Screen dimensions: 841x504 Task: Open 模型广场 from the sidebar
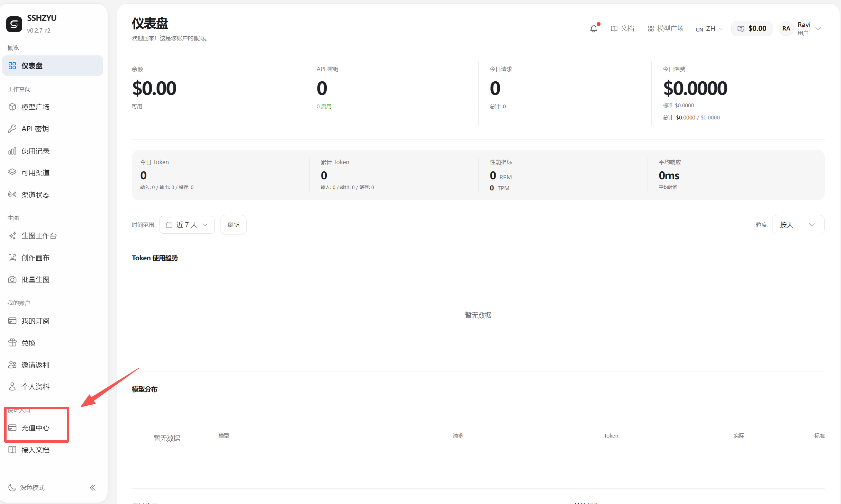[53, 107]
